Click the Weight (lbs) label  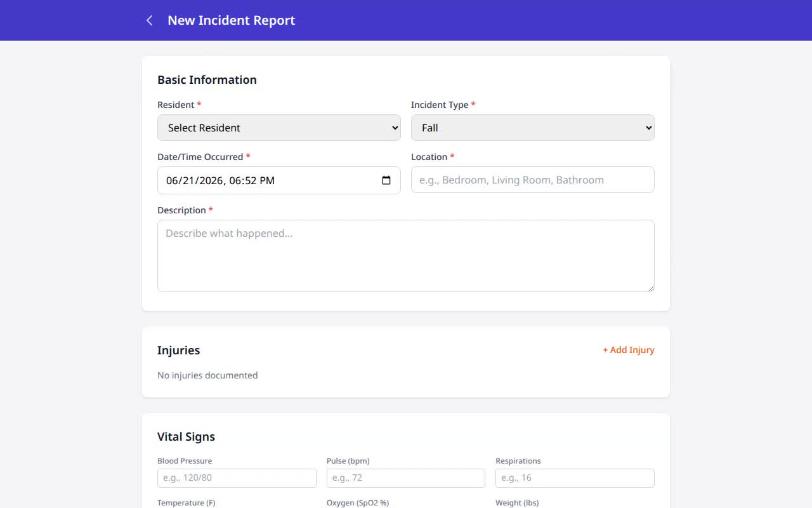[517, 503]
